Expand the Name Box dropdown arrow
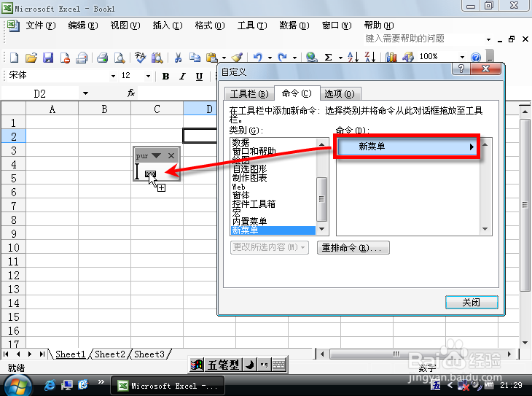The width and height of the screenshot is (532, 396). 85,93
